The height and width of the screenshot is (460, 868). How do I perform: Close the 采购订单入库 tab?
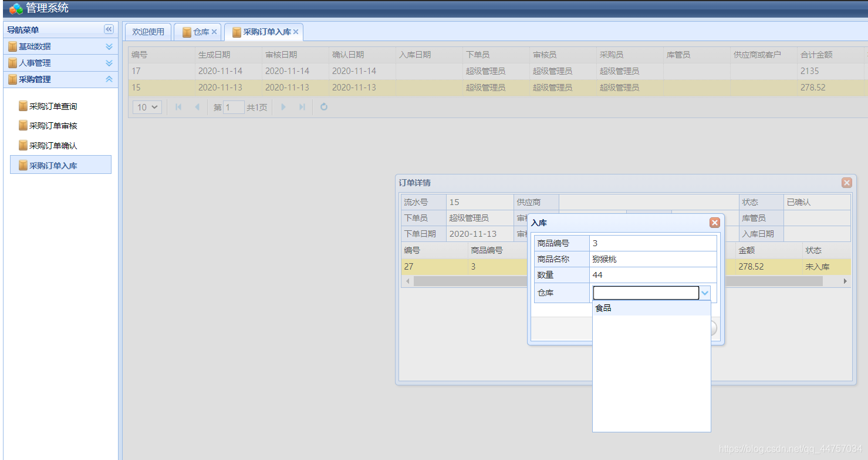click(x=296, y=32)
